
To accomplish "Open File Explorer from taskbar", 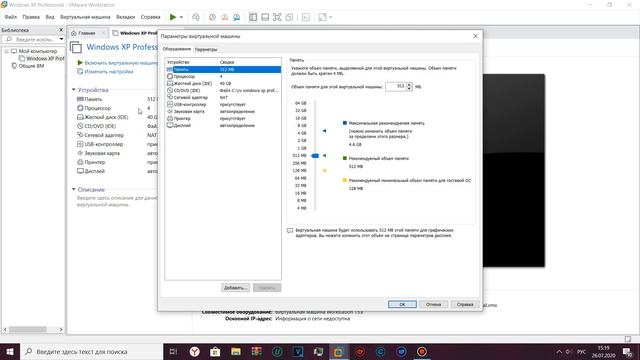I will tap(236, 351).
